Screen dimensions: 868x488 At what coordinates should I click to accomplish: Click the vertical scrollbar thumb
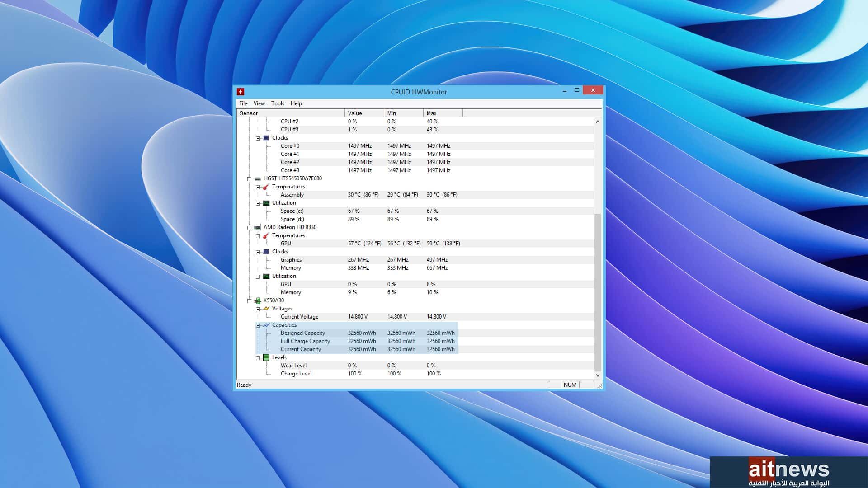(598, 292)
